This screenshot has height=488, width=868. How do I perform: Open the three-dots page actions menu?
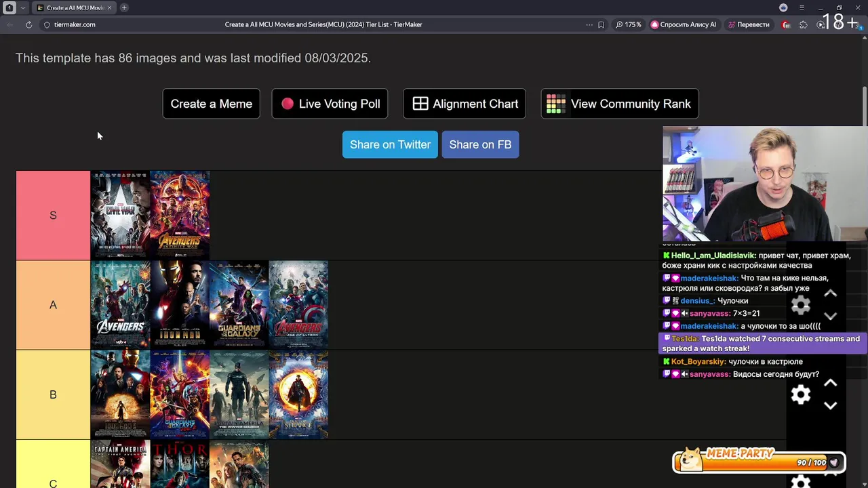point(589,24)
